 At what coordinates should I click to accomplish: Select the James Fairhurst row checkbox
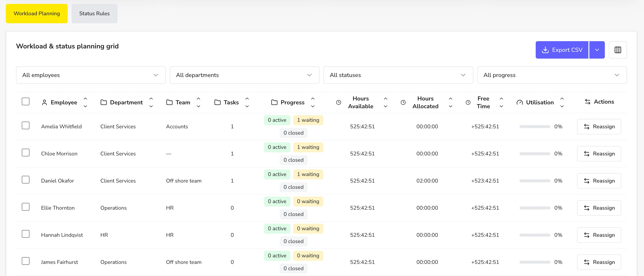tap(25, 261)
